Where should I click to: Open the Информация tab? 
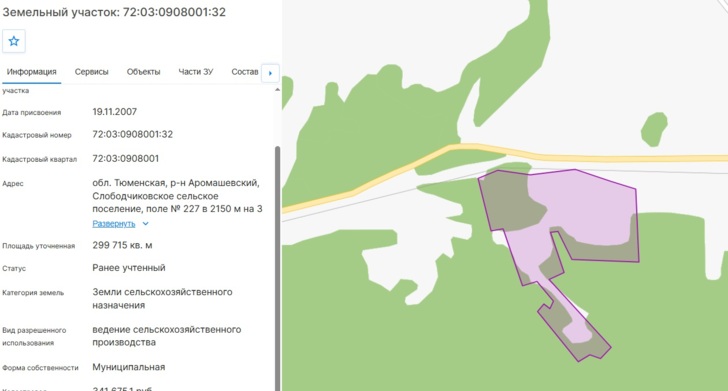point(32,72)
